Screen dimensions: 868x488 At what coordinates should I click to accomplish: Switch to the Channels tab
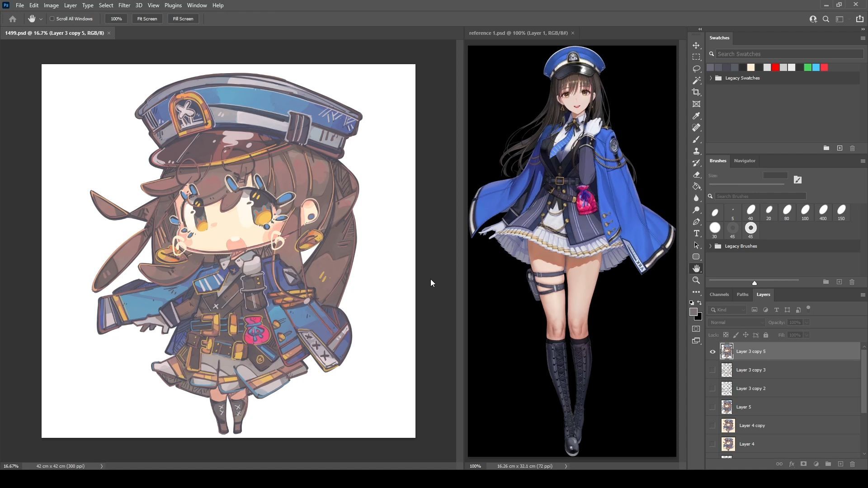click(x=719, y=295)
